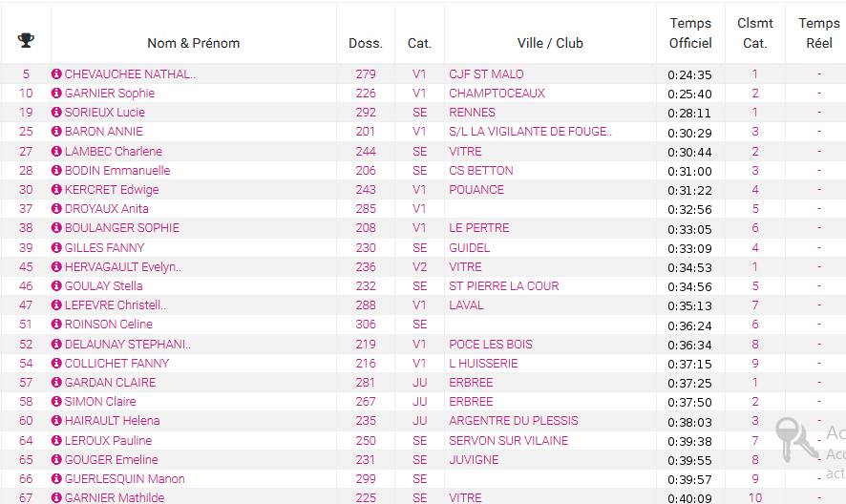Open runner HAIRAULT Helena

tap(113, 420)
